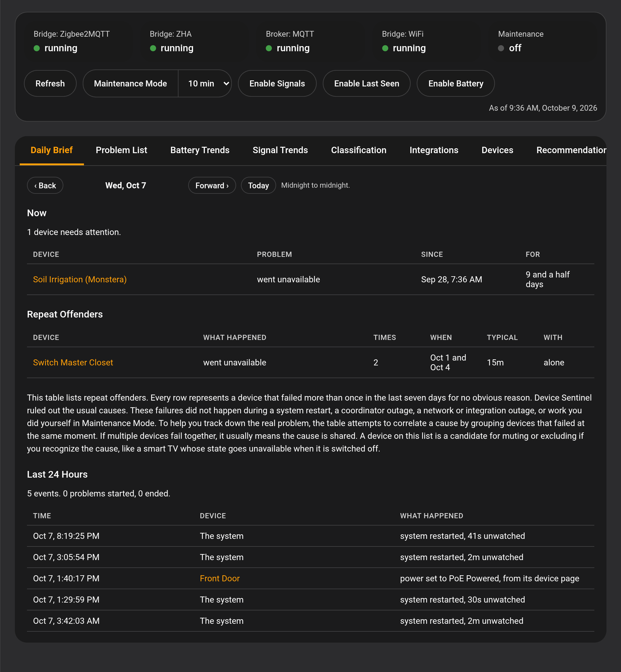Click the Zigbee2MQTT running status indicator

[x=37, y=49]
